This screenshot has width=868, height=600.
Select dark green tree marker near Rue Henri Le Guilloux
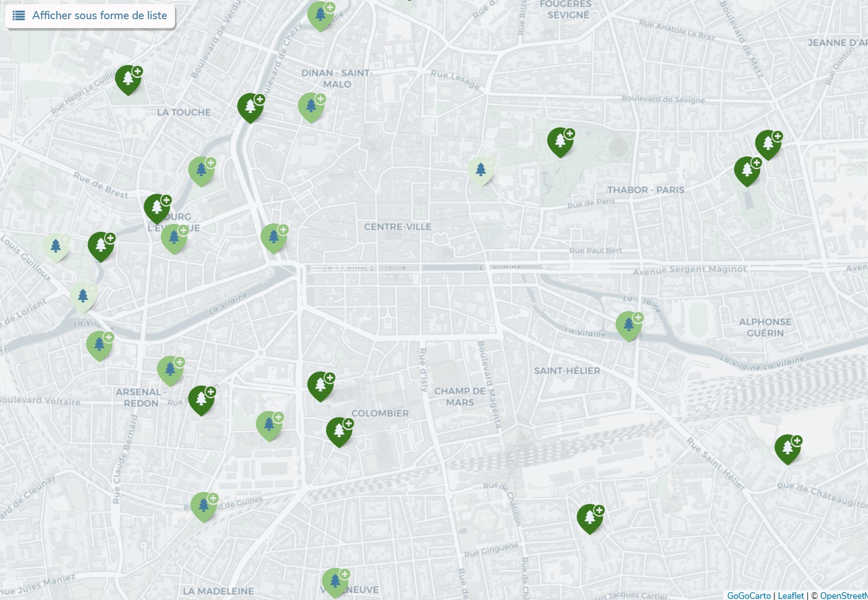click(129, 80)
